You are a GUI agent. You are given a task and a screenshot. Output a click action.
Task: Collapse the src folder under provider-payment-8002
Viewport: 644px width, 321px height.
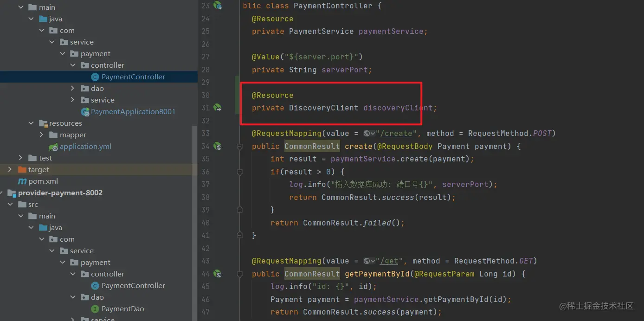coord(10,205)
